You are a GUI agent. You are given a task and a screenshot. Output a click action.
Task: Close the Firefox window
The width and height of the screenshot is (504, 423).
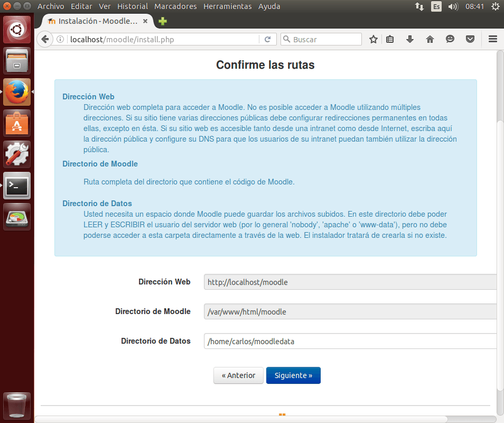pos(7,6)
